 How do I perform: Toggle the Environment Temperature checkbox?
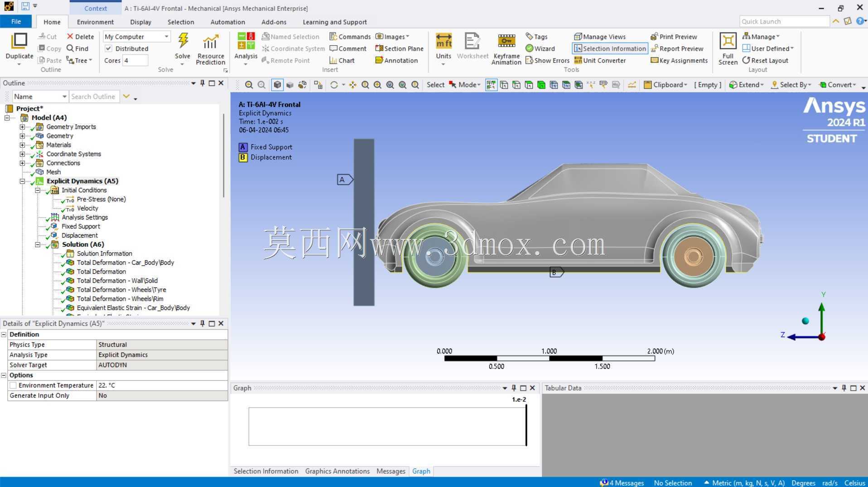tap(13, 385)
